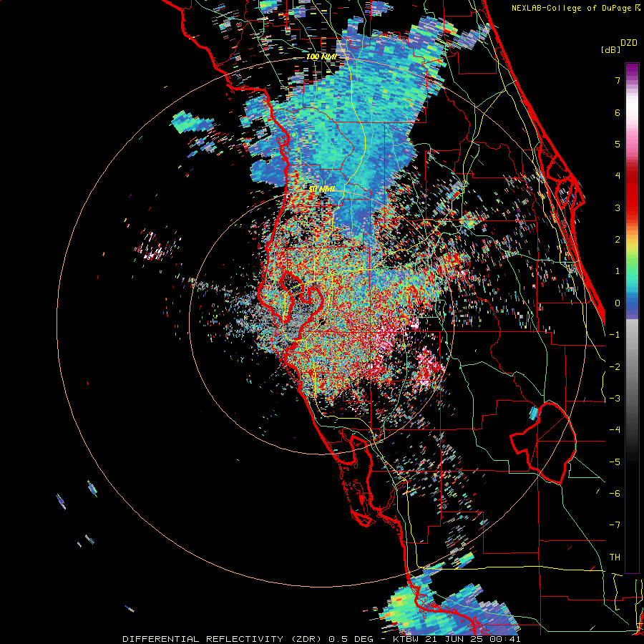Select the 3 value on color scale
Image resolution: width=644 pixels, height=644 pixels.
(618, 208)
